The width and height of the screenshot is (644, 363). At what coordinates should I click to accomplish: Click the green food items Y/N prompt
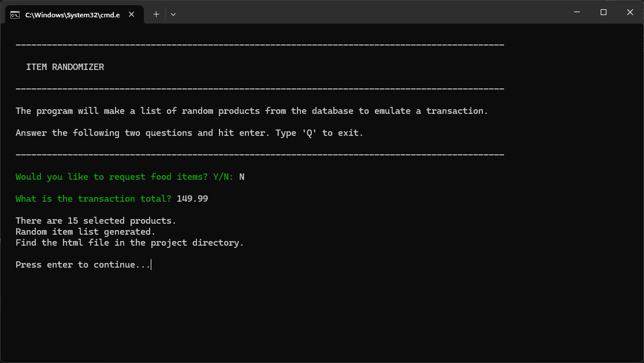point(124,177)
